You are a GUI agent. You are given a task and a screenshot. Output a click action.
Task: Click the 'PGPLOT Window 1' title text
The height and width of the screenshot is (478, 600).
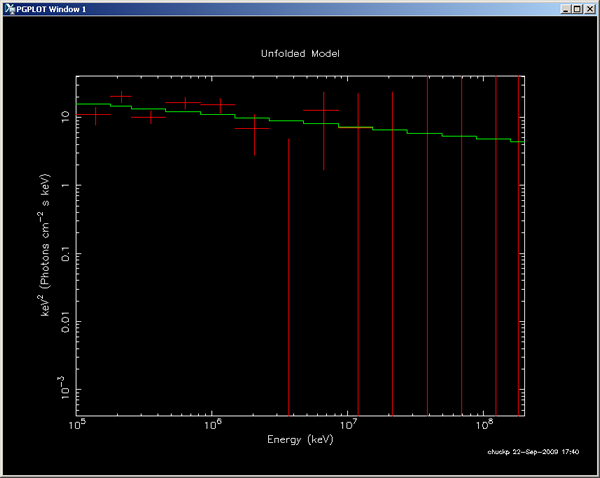pos(51,9)
